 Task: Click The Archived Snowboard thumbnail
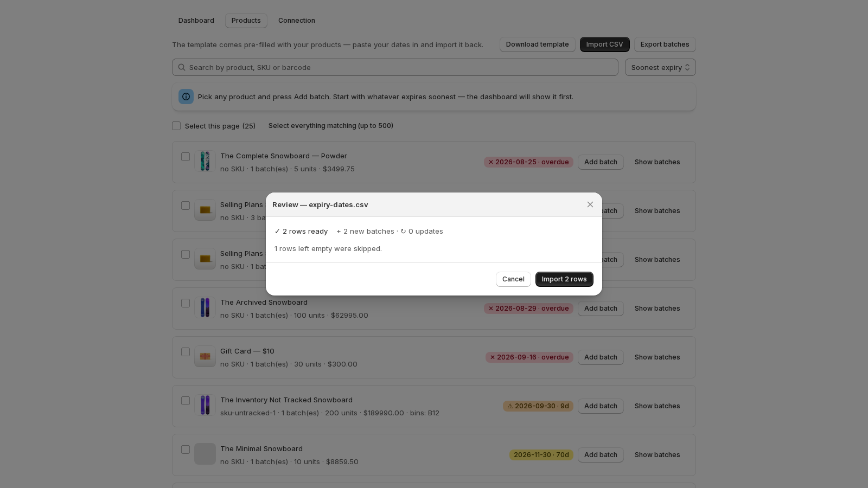(205, 307)
